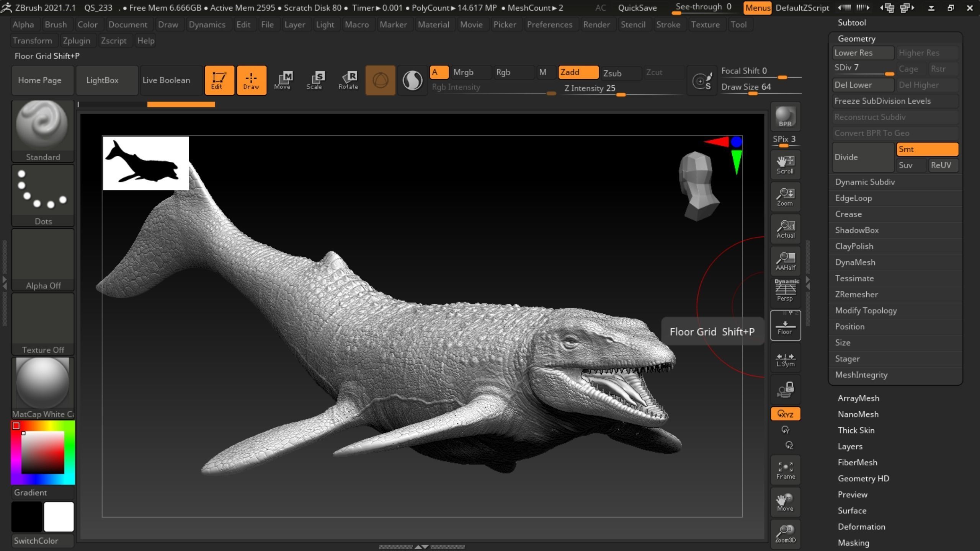
Task: Activate the Rotate gizmo tool
Action: tap(348, 80)
